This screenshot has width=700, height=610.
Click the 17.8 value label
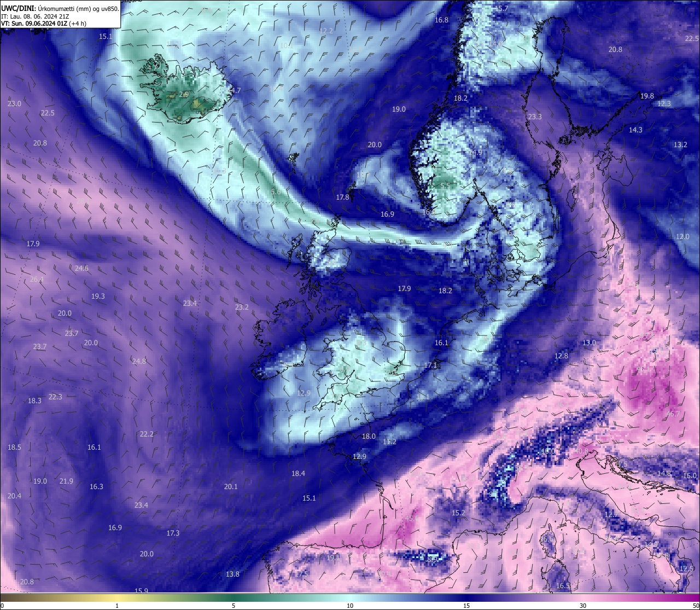coord(342,197)
